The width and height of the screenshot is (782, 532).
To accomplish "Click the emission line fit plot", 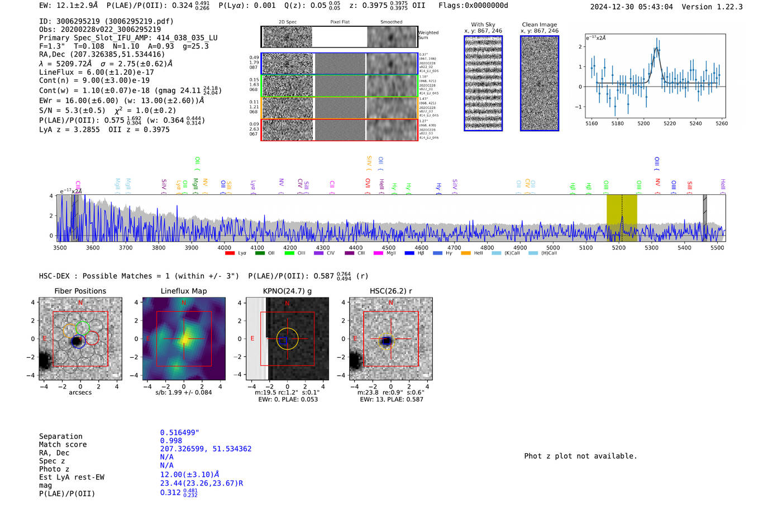I will (655, 76).
